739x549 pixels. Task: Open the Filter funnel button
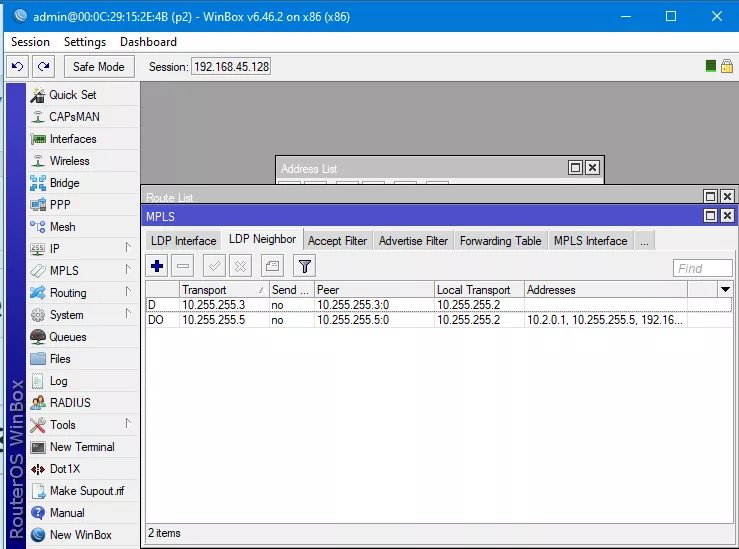(x=304, y=266)
